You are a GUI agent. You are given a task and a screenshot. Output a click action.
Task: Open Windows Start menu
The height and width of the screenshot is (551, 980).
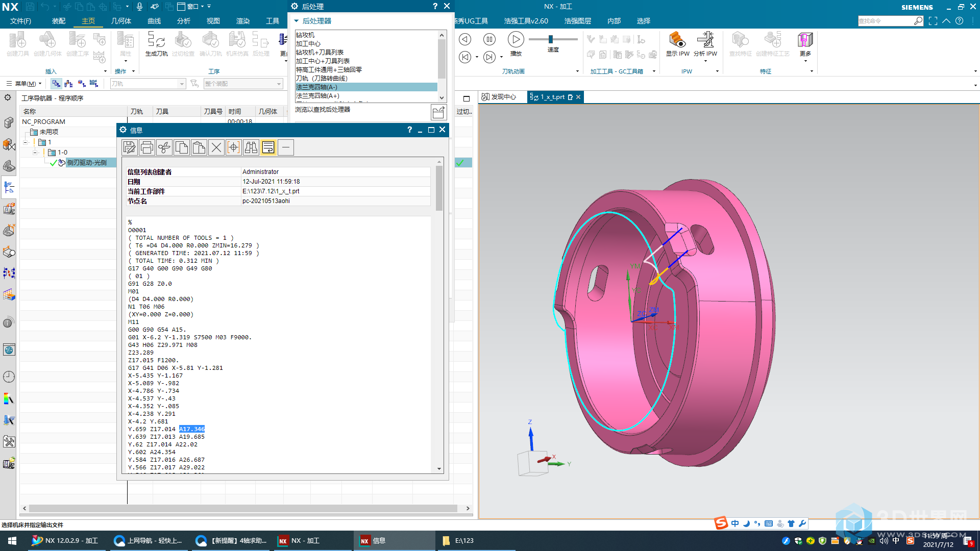click(12, 541)
